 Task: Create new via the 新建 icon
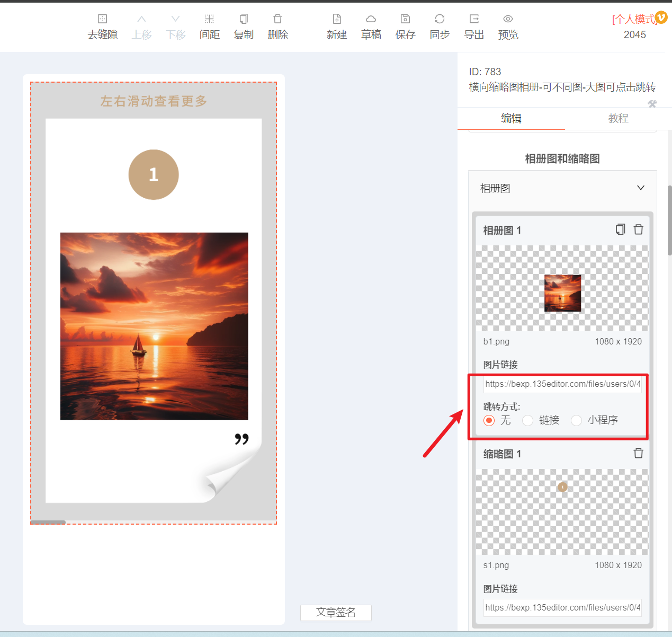pyautogui.click(x=337, y=19)
